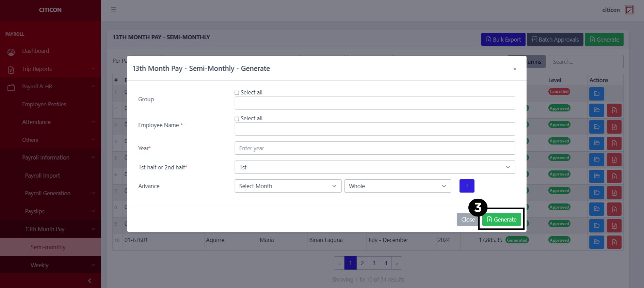Click red export icon in row 3
Screen dimensions: 644x288
[x=614, y=127]
